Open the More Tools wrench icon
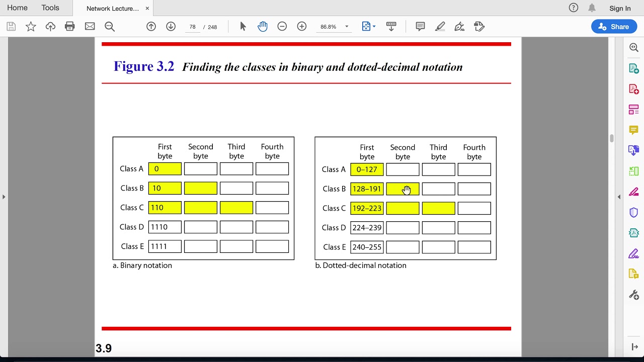The image size is (644, 362). pyautogui.click(x=634, y=295)
